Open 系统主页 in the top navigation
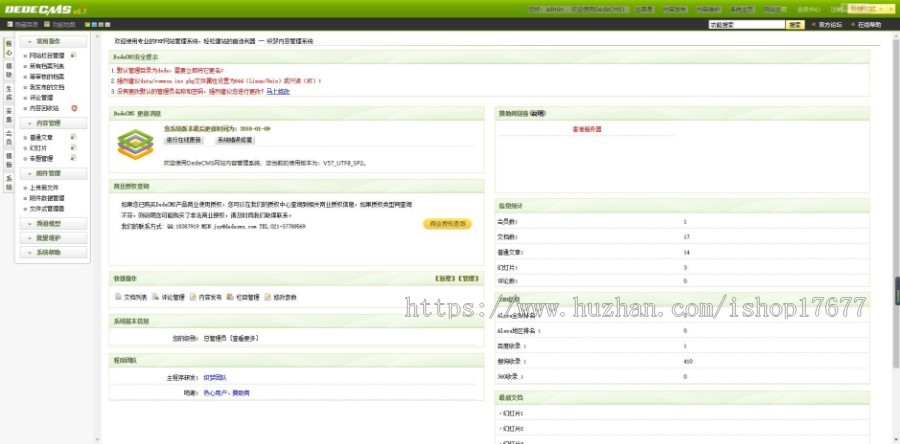Viewport: 900px width, 444px height. tap(742, 10)
